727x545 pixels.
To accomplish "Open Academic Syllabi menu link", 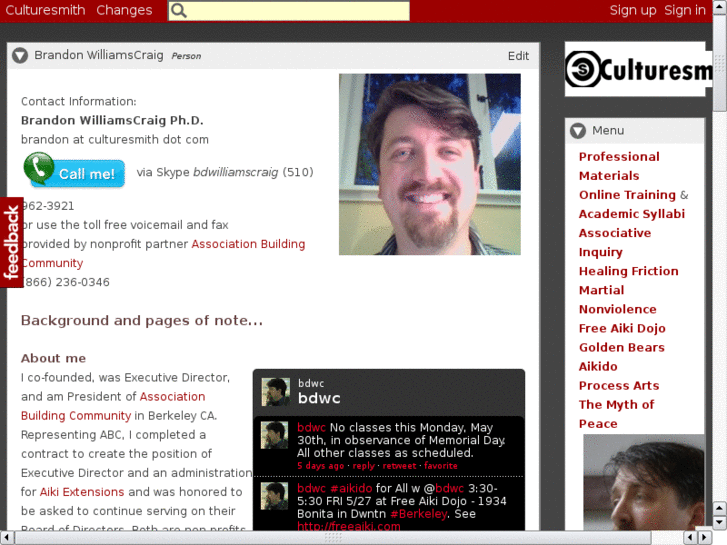I will tap(631, 214).
